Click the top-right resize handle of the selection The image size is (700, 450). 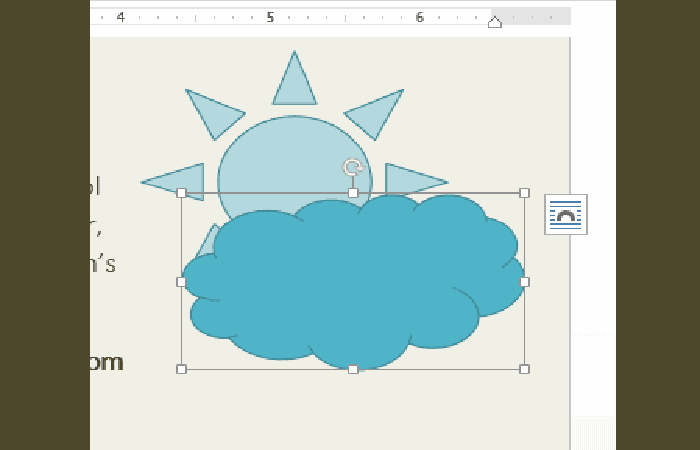524,193
